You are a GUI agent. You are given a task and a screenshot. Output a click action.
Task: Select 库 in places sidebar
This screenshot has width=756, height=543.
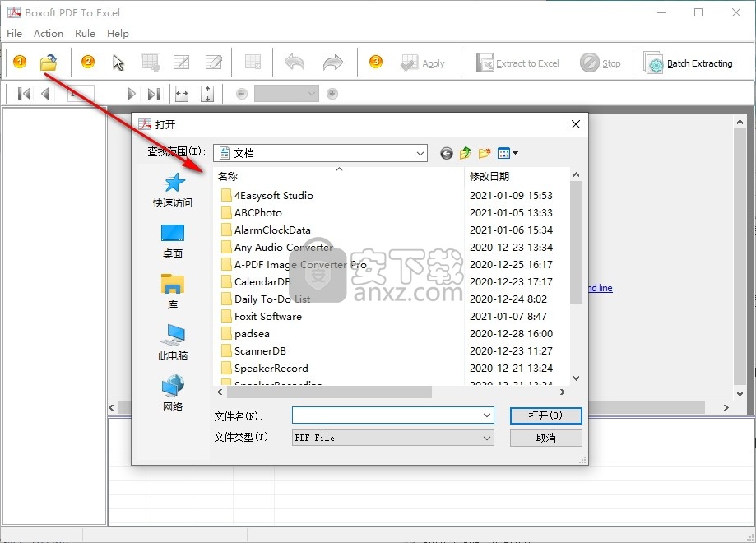(x=173, y=292)
